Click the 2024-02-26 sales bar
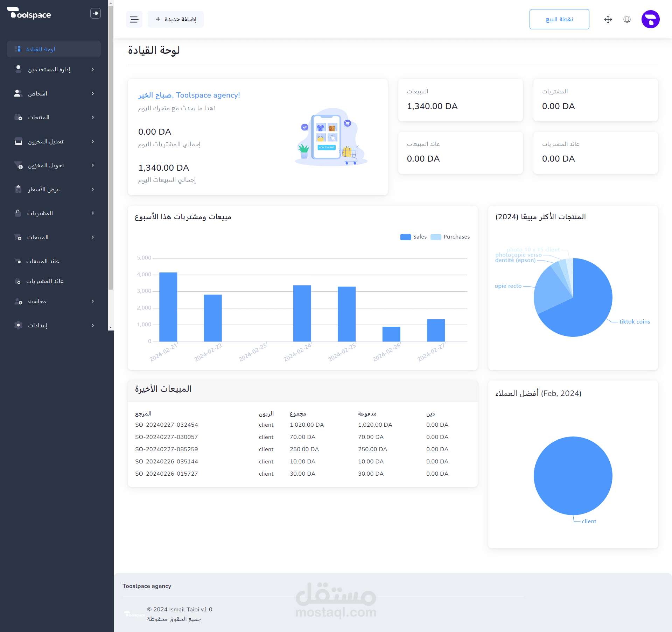Viewport: 672px width, 632px height. 391,334
